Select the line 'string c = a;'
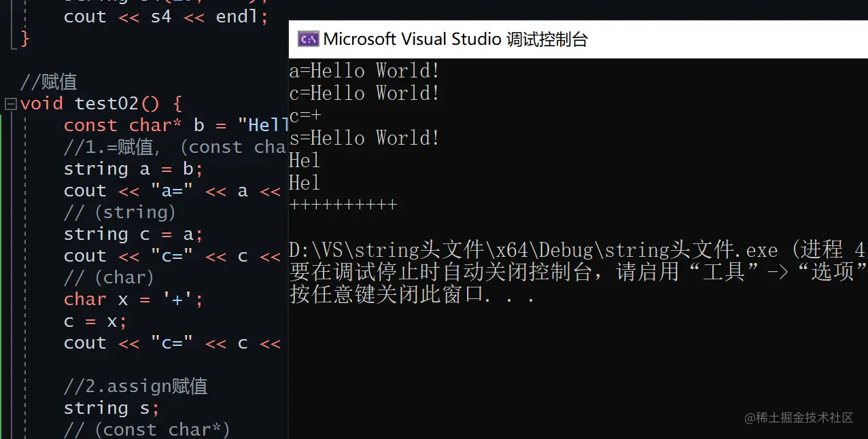The width and height of the screenshot is (868, 439). (133, 234)
